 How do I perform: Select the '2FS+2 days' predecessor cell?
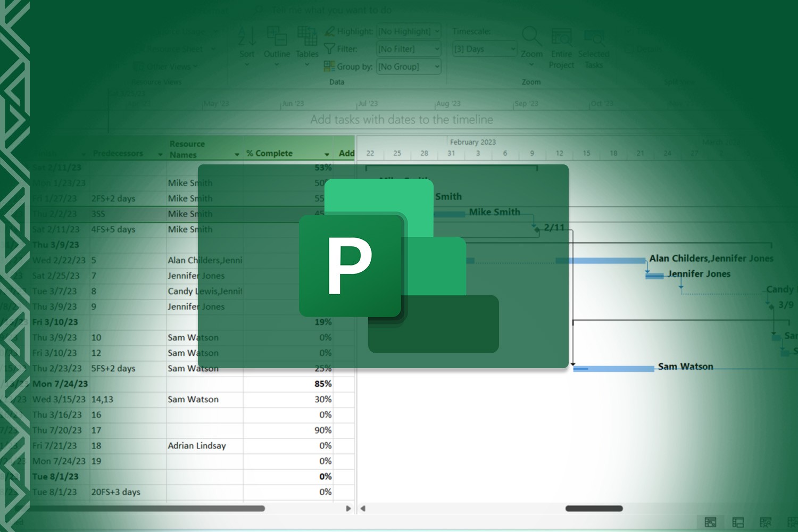point(128,198)
